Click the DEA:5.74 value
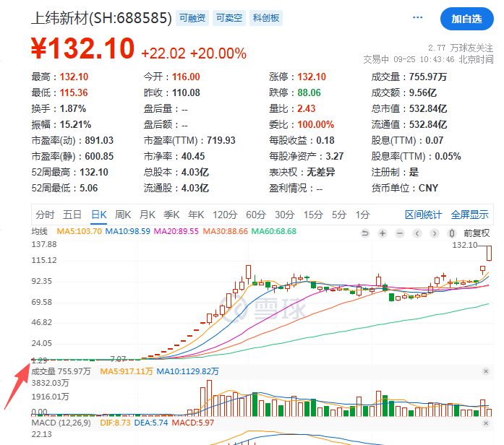This screenshot has height=445, width=504. (x=151, y=423)
